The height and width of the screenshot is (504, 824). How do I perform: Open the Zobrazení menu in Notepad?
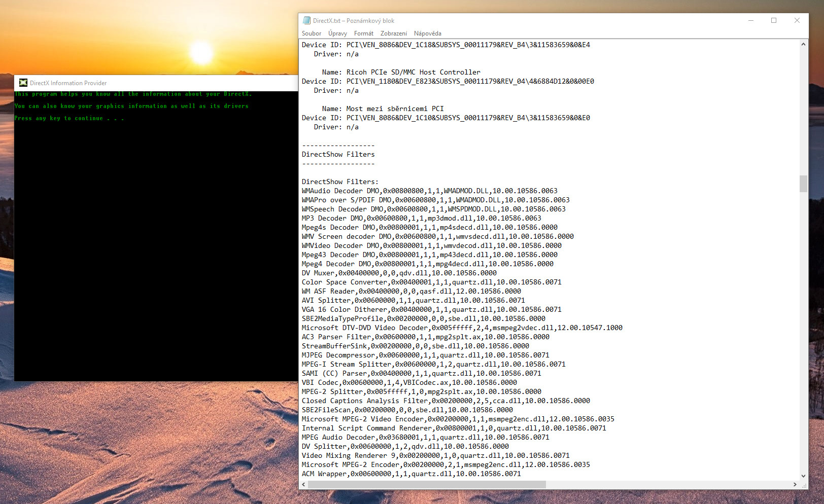[393, 33]
